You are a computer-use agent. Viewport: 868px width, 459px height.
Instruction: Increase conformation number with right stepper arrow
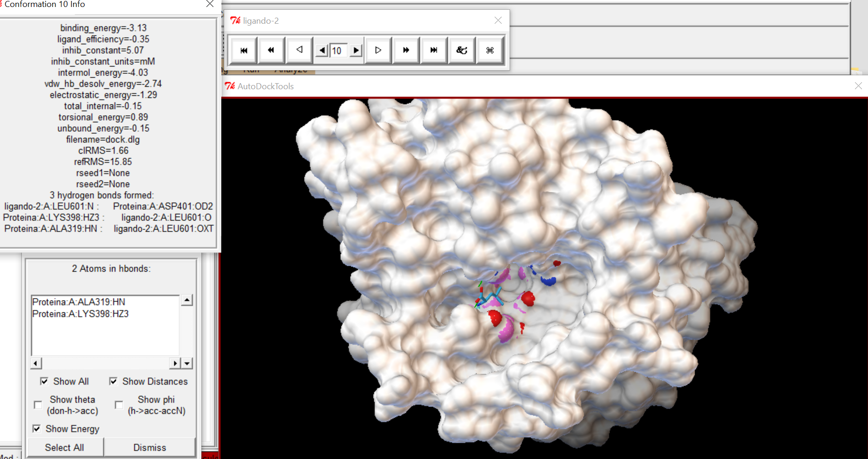click(x=356, y=50)
